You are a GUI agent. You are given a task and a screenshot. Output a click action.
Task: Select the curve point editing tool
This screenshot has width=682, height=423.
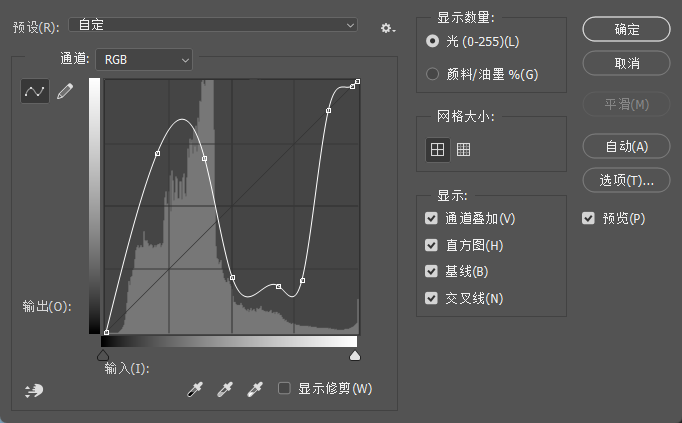pos(35,91)
